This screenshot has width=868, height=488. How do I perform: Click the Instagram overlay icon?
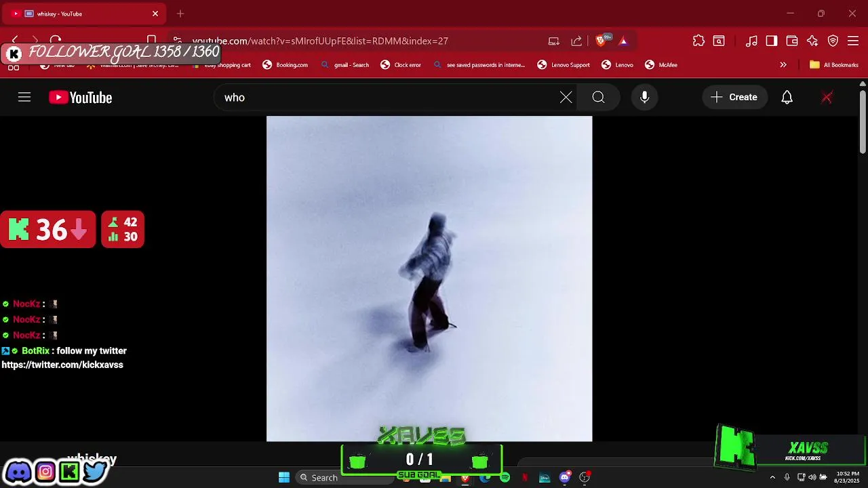[45, 471]
